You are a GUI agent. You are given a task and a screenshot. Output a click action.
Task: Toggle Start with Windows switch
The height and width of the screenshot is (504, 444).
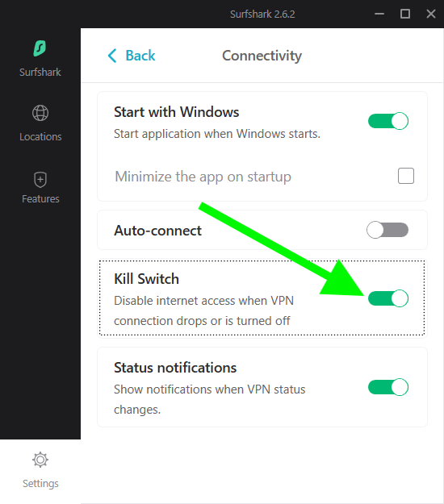click(x=388, y=121)
